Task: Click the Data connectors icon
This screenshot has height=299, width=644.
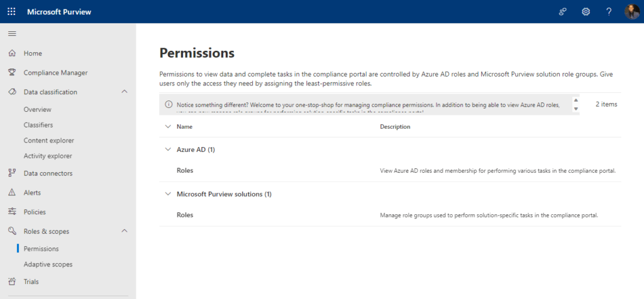Action: [12, 173]
